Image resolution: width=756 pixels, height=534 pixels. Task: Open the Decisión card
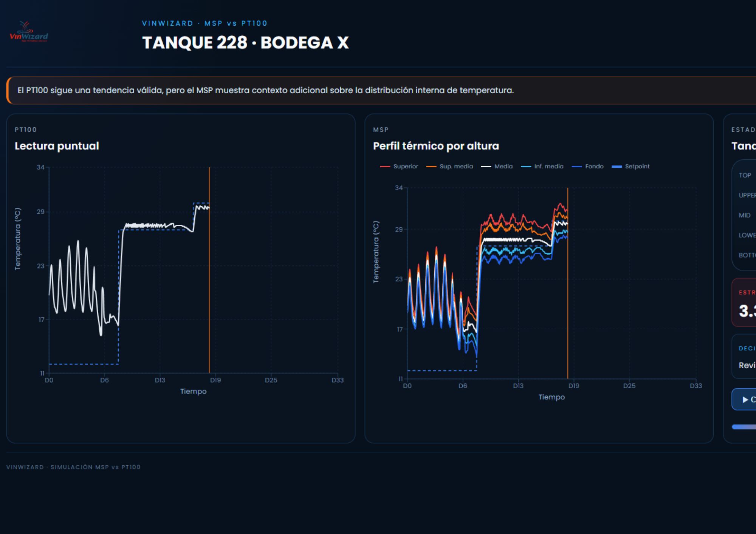click(745, 357)
